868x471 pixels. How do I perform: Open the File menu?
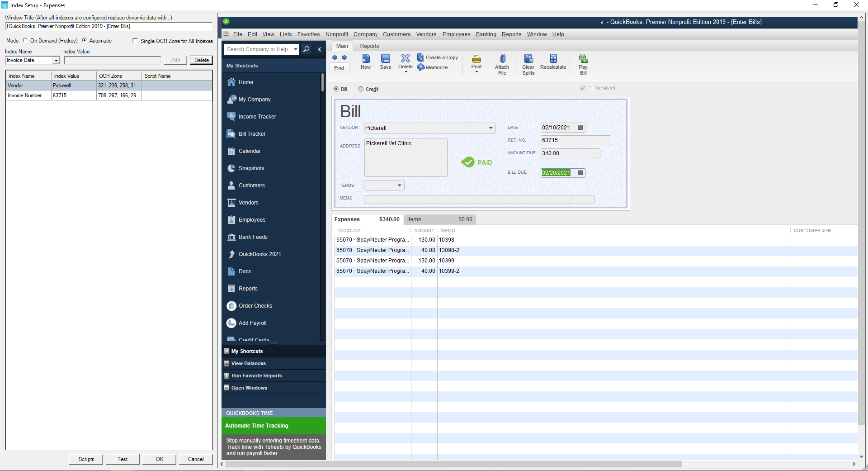click(237, 34)
